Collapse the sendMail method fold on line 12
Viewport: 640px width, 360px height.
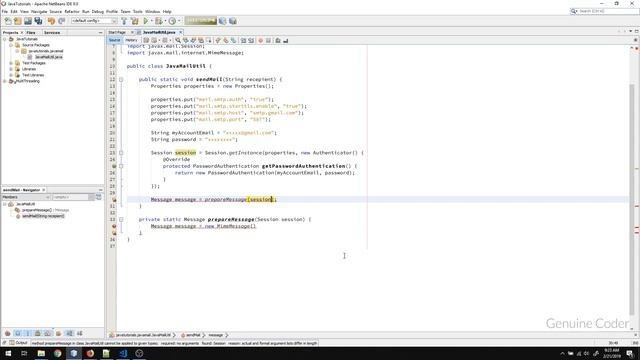tap(121, 80)
